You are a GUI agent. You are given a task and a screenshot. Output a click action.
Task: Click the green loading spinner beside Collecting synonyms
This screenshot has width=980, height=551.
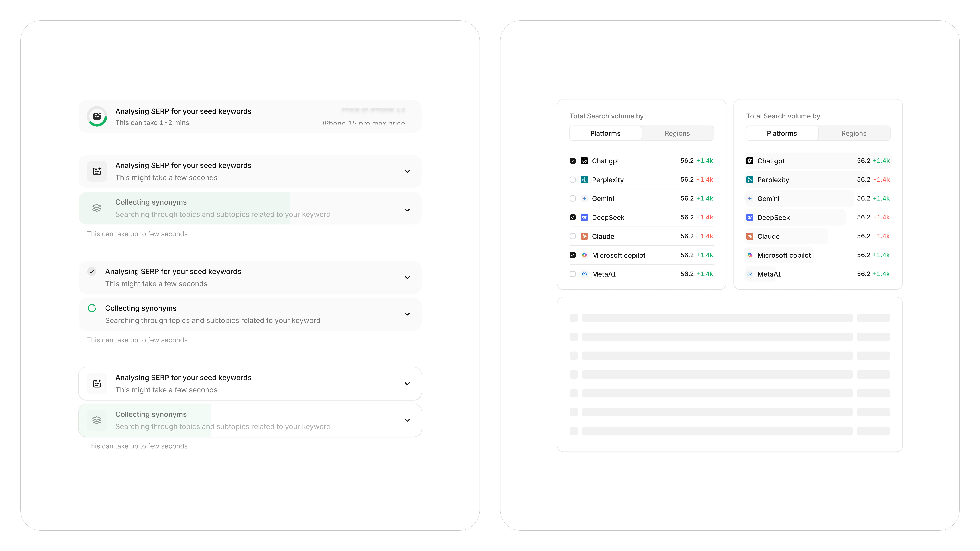click(92, 308)
